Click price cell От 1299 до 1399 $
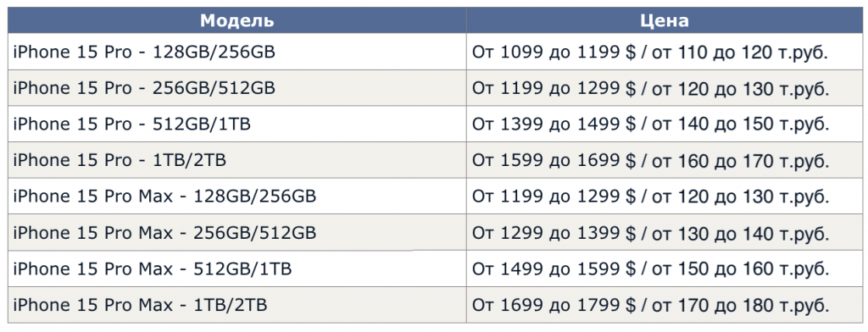Screen dimensions: 868x332 (665, 232)
